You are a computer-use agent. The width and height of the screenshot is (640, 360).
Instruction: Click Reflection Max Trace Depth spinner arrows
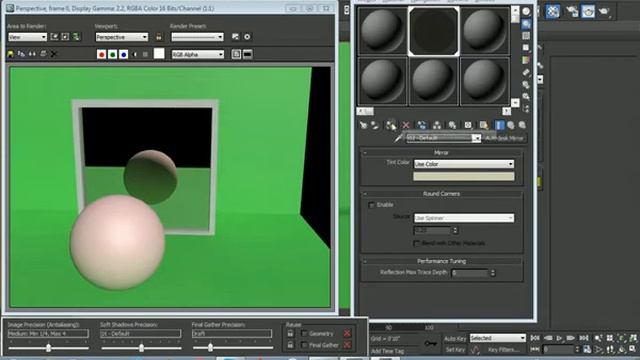pyautogui.click(x=493, y=273)
